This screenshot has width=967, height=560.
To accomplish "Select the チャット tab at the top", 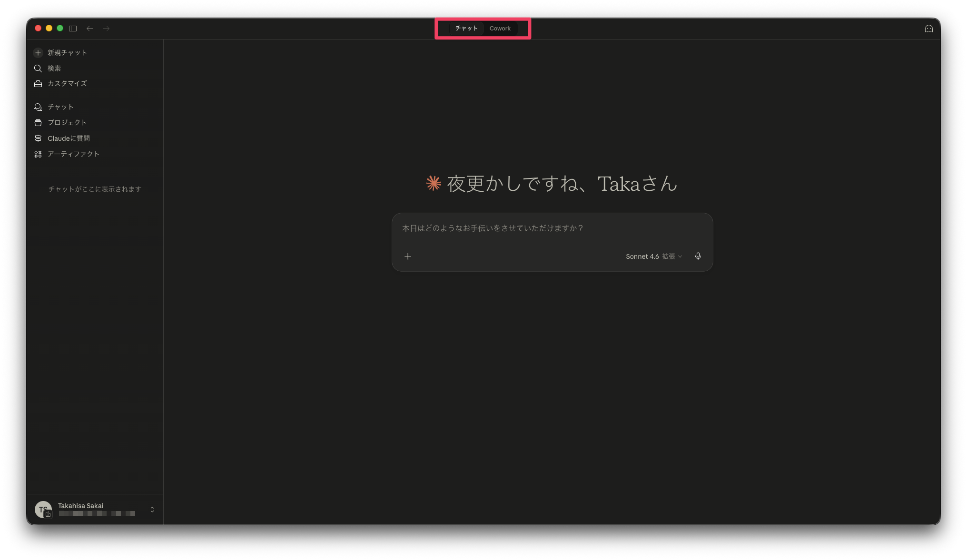I will pyautogui.click(x=466, y=28).
